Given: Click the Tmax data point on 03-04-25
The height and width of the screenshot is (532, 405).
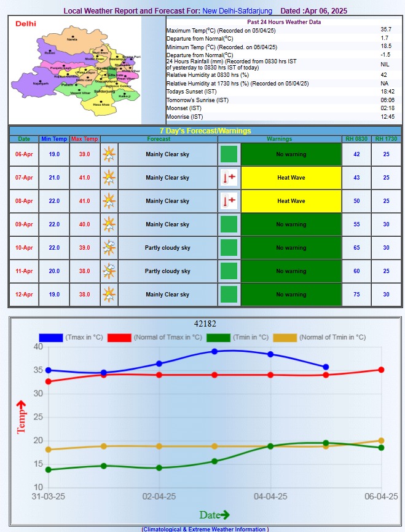Looking at the screenshot, I should pos(214,352).
